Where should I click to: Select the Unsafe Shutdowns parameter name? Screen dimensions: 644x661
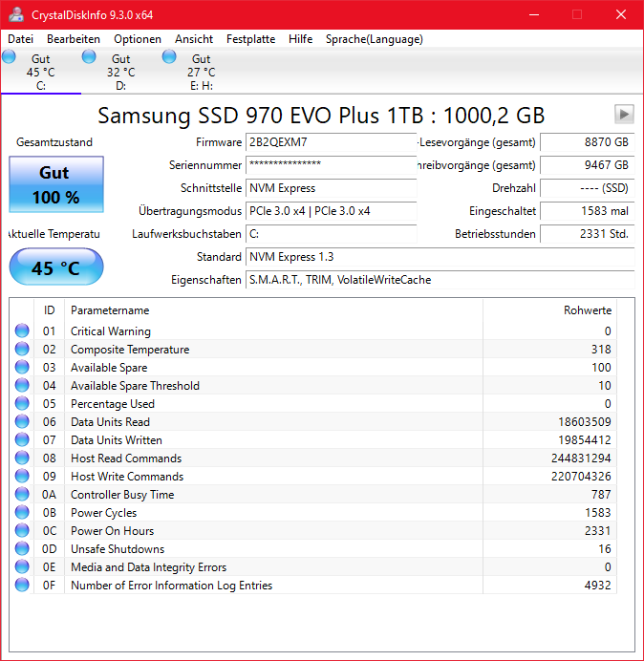point(118,549)
